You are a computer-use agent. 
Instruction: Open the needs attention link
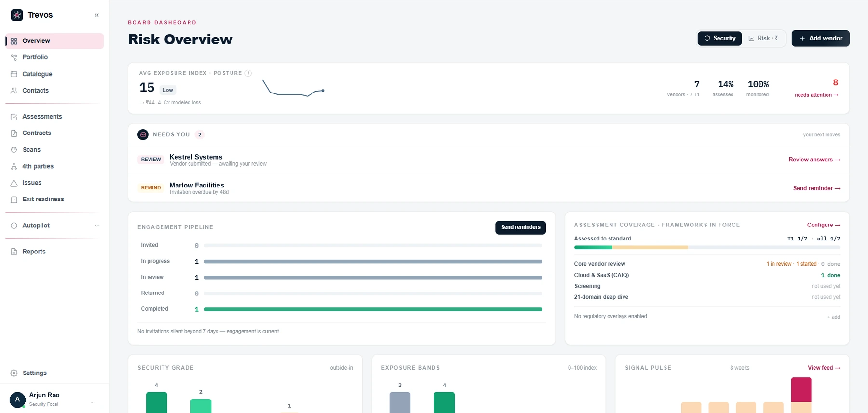click(x=816, y=95)
